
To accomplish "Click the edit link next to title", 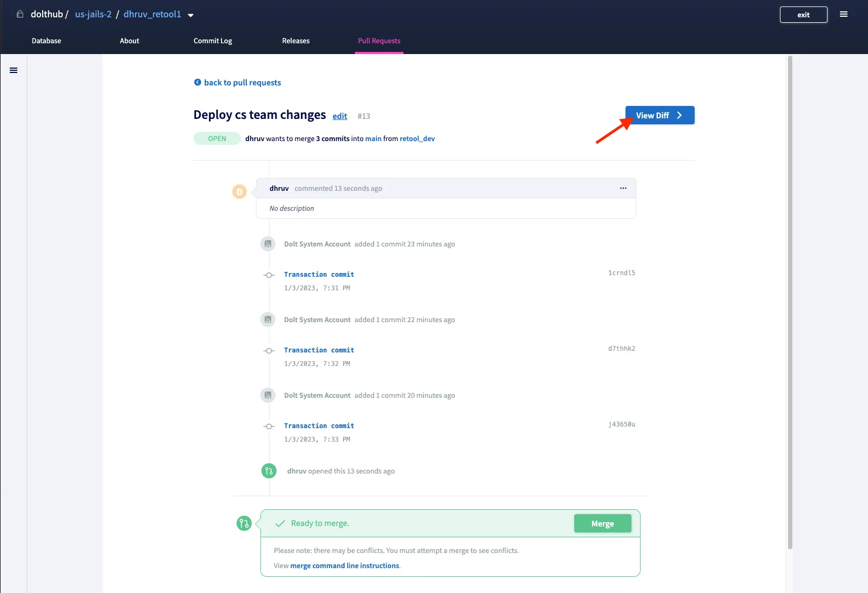I will 340,116.
